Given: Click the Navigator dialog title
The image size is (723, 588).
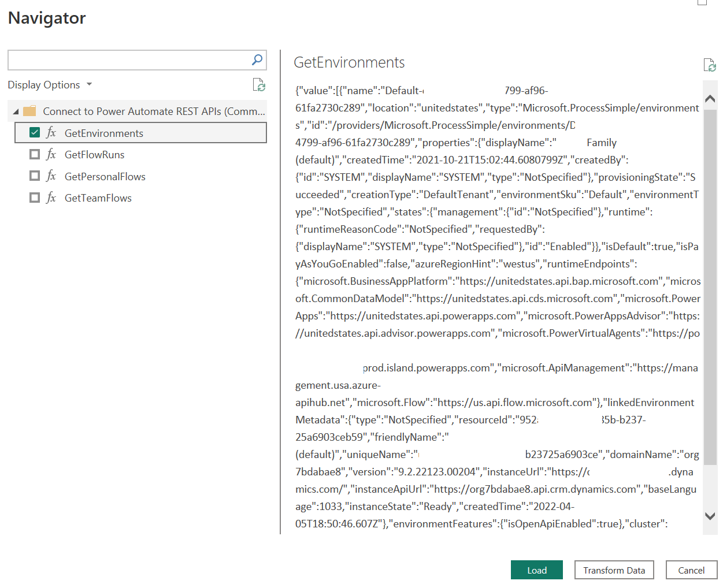Looking at the screenshot, I should click(47, 18).
